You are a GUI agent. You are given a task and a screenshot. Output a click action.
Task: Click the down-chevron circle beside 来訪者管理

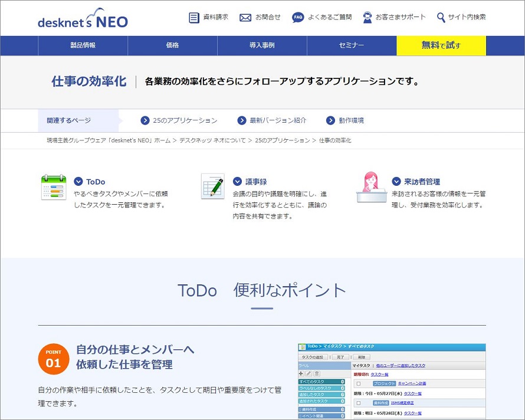coord(396,182)
